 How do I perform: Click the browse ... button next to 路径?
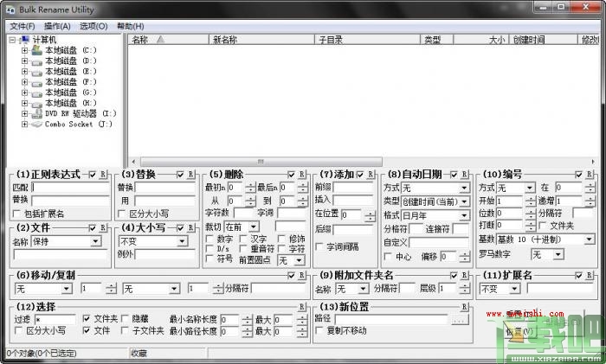[x=459, y=320]
